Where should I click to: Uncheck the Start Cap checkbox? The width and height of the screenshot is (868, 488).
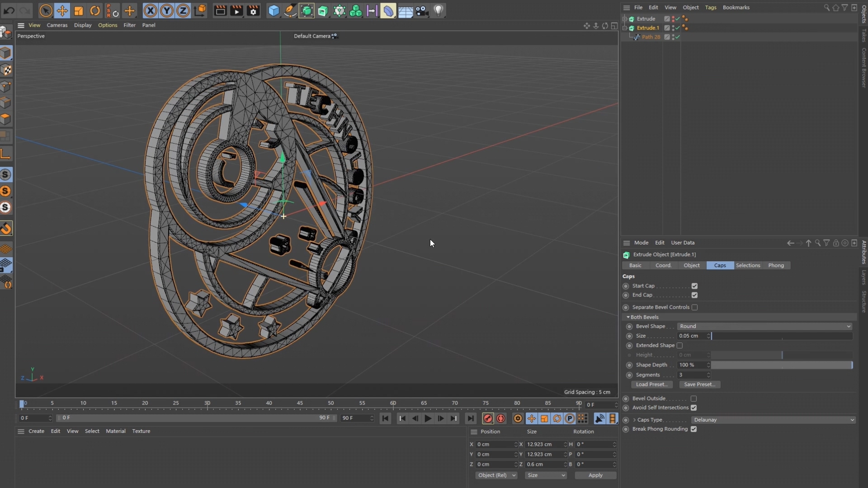pyautogui.click(x=694, y=286)
